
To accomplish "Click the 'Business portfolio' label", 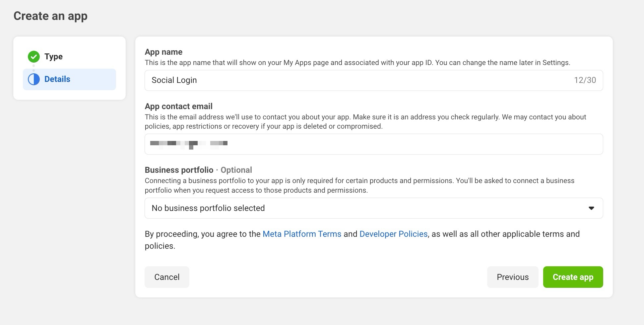I will pos(179,170).
